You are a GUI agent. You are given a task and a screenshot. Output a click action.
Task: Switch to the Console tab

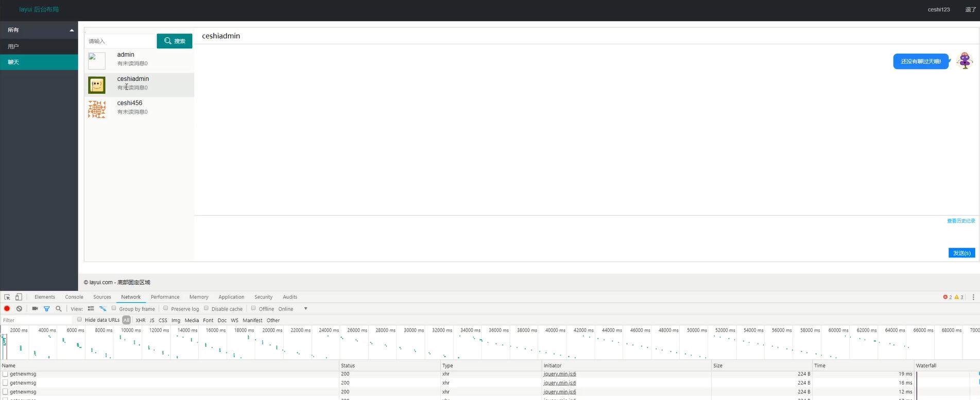click(74, 297)
